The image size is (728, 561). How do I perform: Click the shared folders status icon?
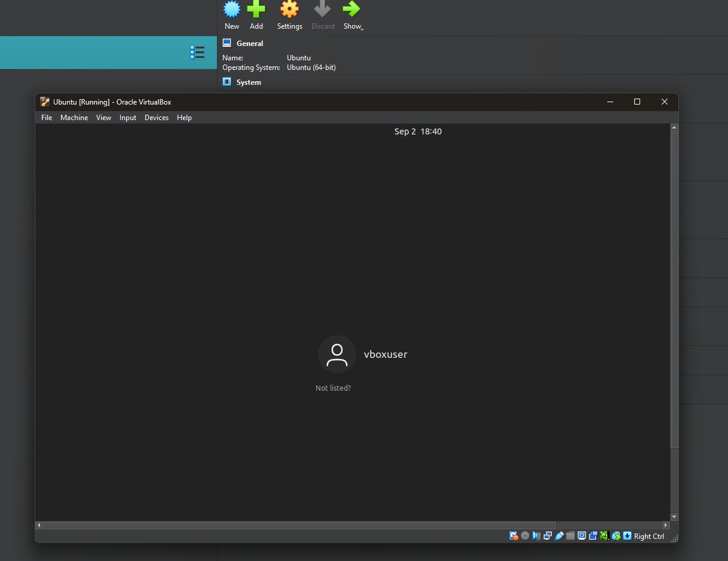570,536
